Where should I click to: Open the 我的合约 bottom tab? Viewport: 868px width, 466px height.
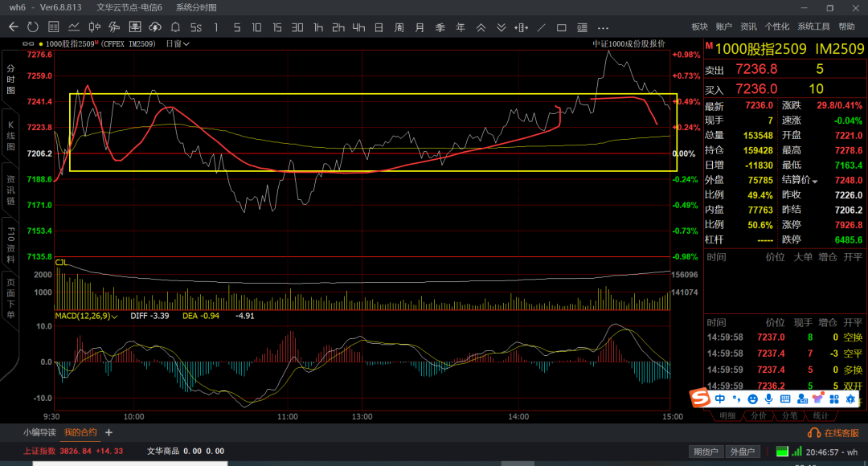pos(80,432)
